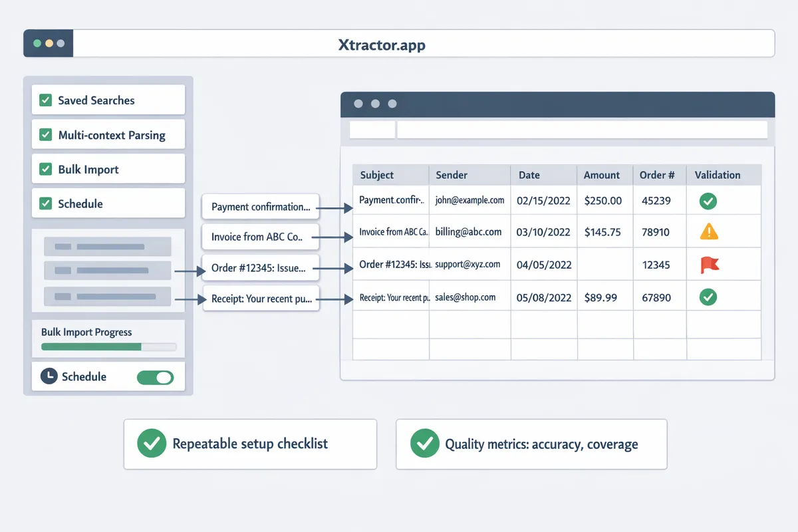This screenshot has height=532, width=798.
Task: Click the yellow dot in title bar
Action: click(49, 43)
